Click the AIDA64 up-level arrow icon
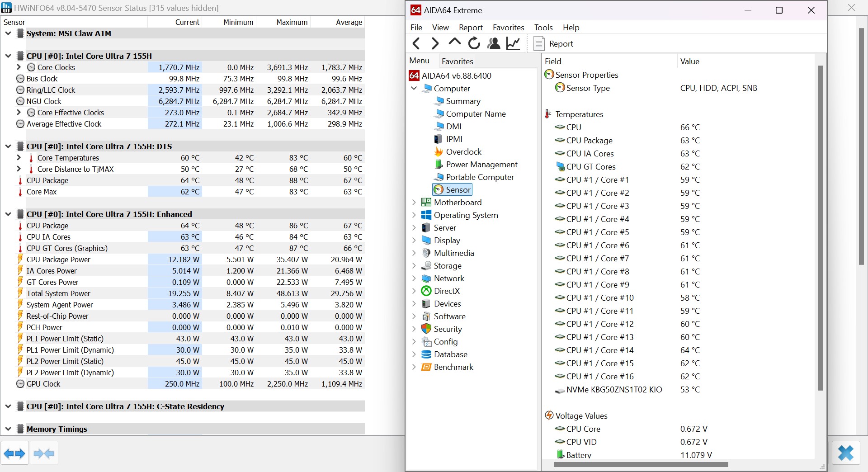868x472 pixels. pyautogui.click(x=454, y=42)
